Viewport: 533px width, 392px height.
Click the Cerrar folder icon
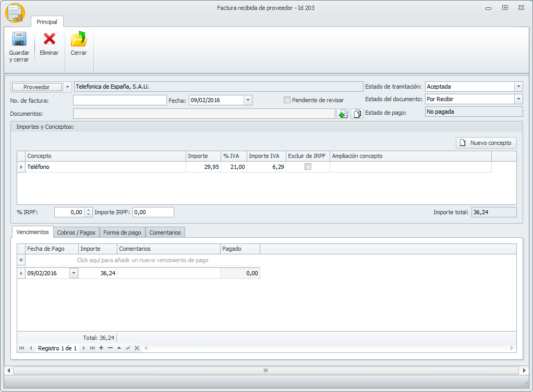click(79, 40)
